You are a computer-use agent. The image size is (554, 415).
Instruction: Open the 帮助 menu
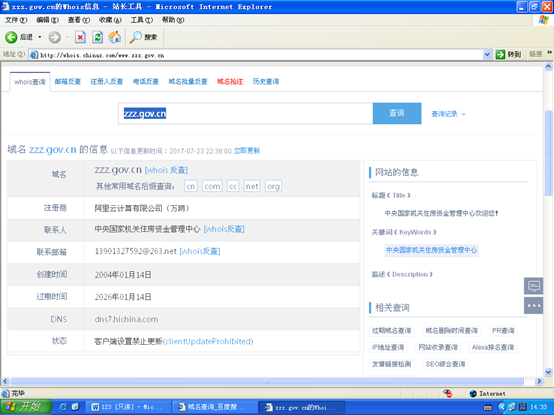pyautogui.click(x=173, y=20)
